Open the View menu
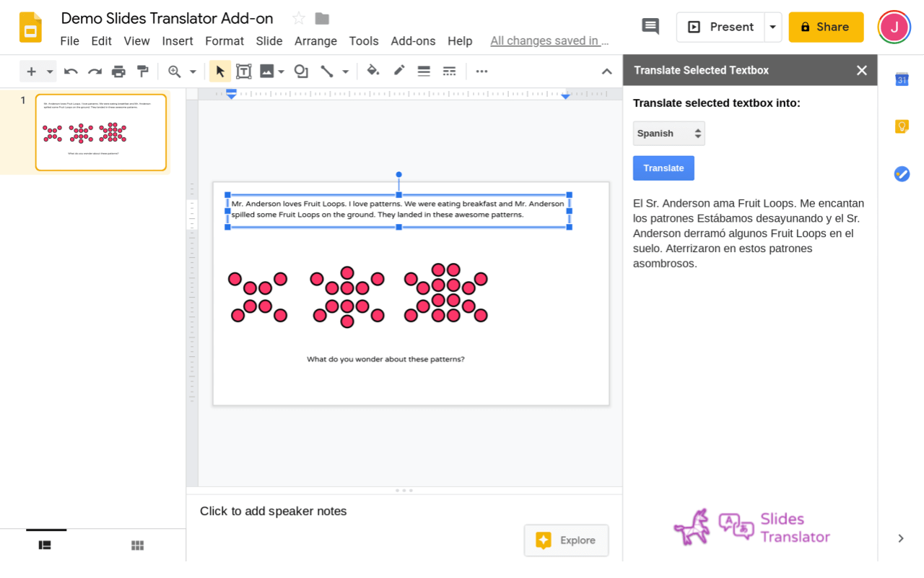This screenshot has width=924, height=578. click(x=136, y=41)
